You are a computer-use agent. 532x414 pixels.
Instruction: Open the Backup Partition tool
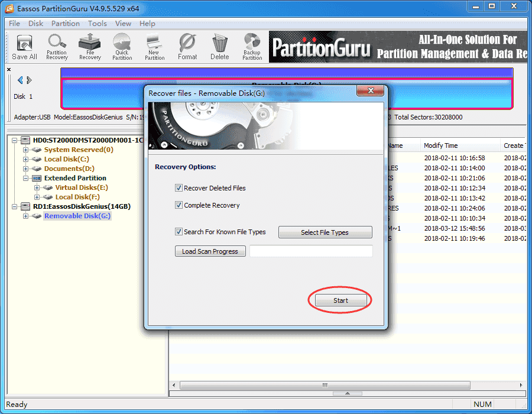(252, 47)
